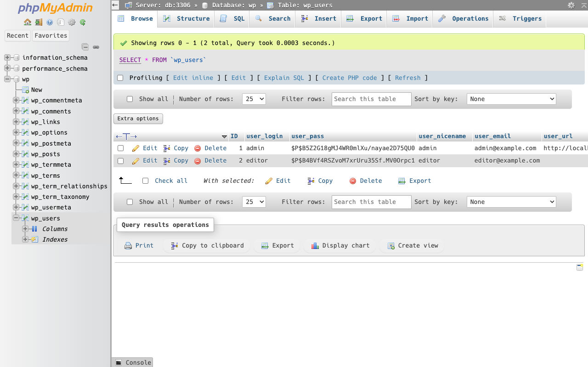Click the Recent tables button
This screenshot has height=367, width=588.
tap(17, 35)
